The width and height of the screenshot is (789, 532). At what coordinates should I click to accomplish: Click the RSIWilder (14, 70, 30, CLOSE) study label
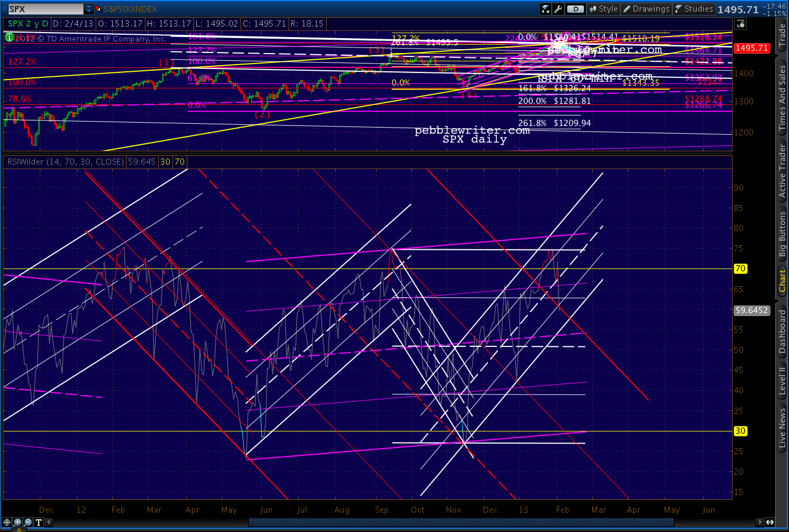click(x=66, y=162)
